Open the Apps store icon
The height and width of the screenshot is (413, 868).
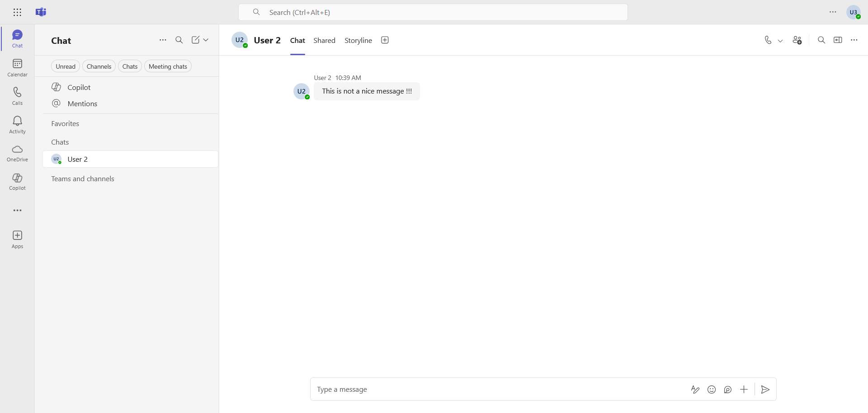point(17,239)
